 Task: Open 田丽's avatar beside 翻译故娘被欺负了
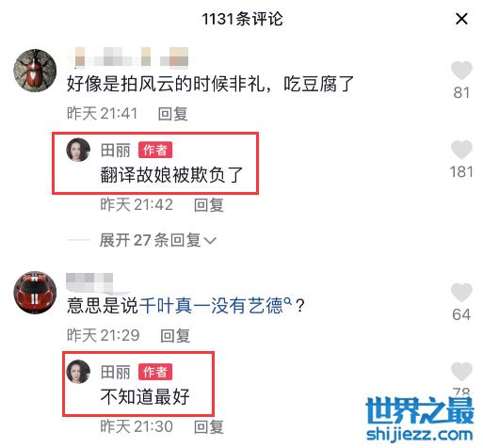[78, 150]
